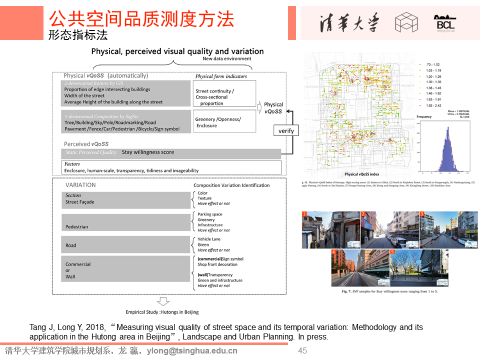Click the hollow arrow pointing to Physical vQoSS
Viewport: 481px width, 360px height.
click(x=259, y=107)
